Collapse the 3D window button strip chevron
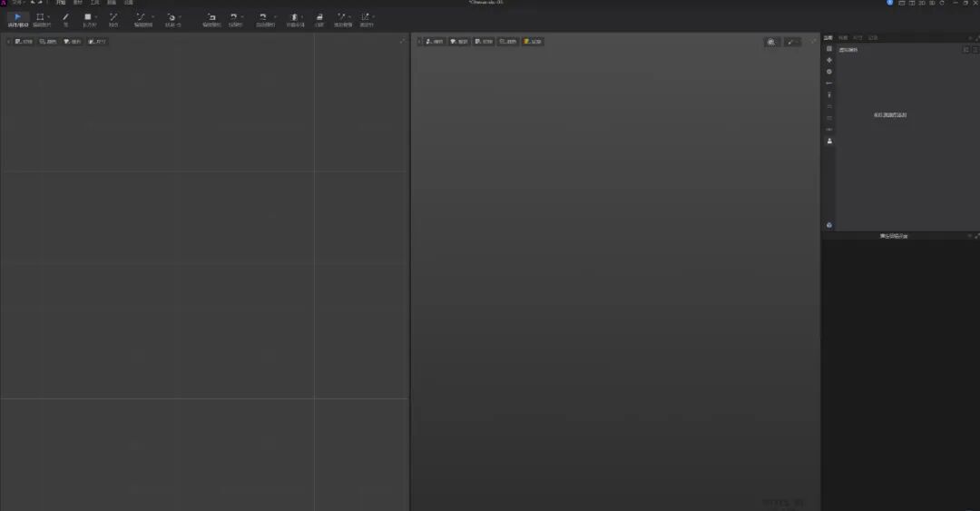 click(x=418, y=41)
